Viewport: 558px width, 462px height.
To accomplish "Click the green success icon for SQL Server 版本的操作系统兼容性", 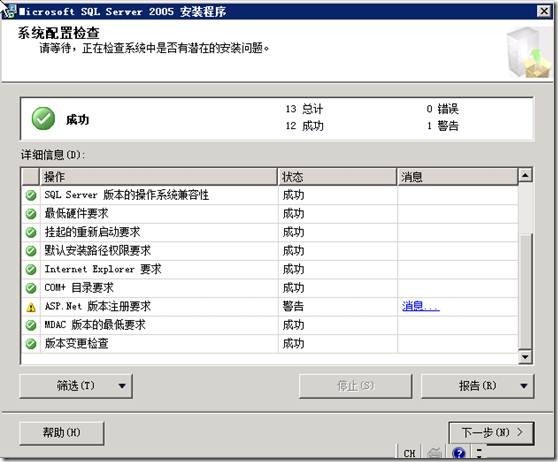I will tap(31, 195).
